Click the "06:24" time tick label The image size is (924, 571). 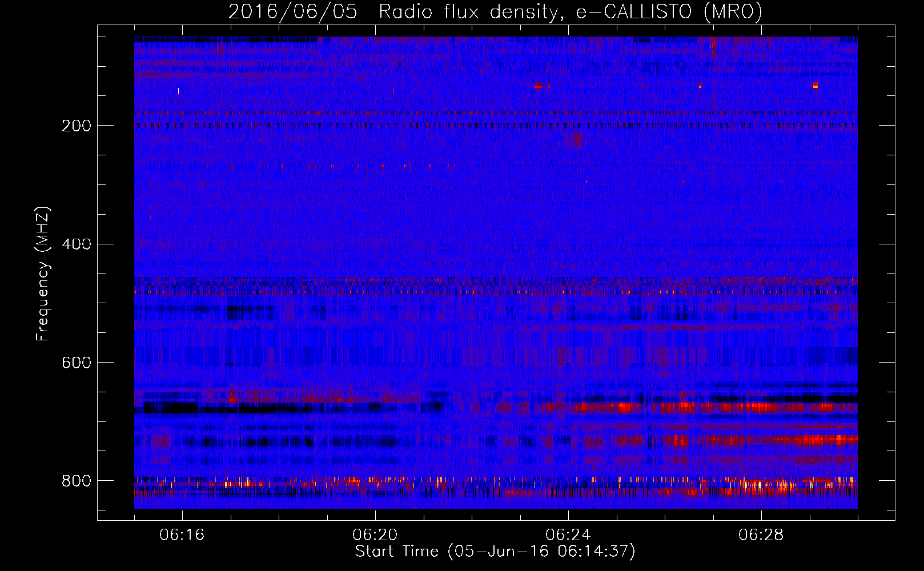[568, 535]
